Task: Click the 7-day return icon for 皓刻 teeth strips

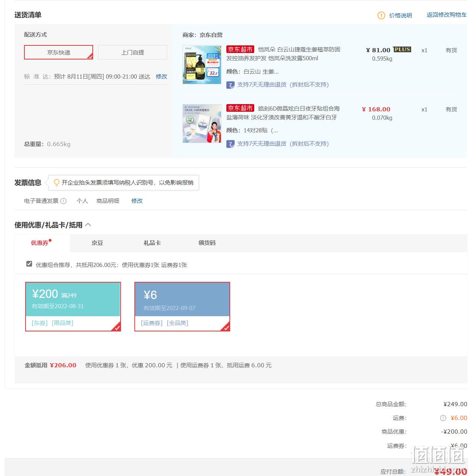Action: coord(230,144)
